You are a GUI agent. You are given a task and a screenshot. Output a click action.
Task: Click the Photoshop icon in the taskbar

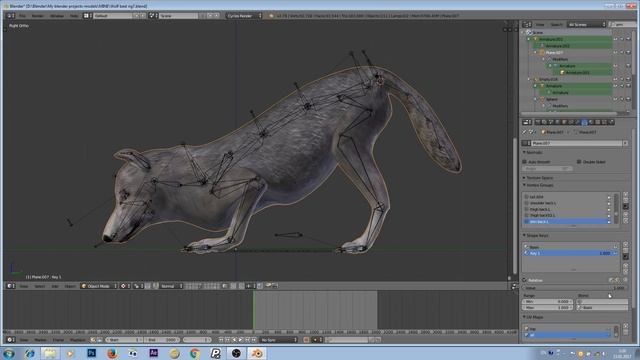point(91,353)
